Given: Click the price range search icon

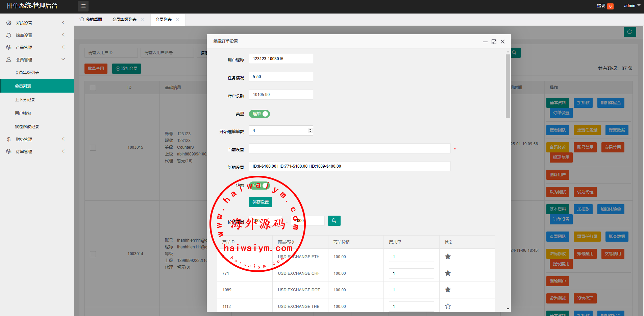Looking at the screenshot, I should [x=334, y=221].
